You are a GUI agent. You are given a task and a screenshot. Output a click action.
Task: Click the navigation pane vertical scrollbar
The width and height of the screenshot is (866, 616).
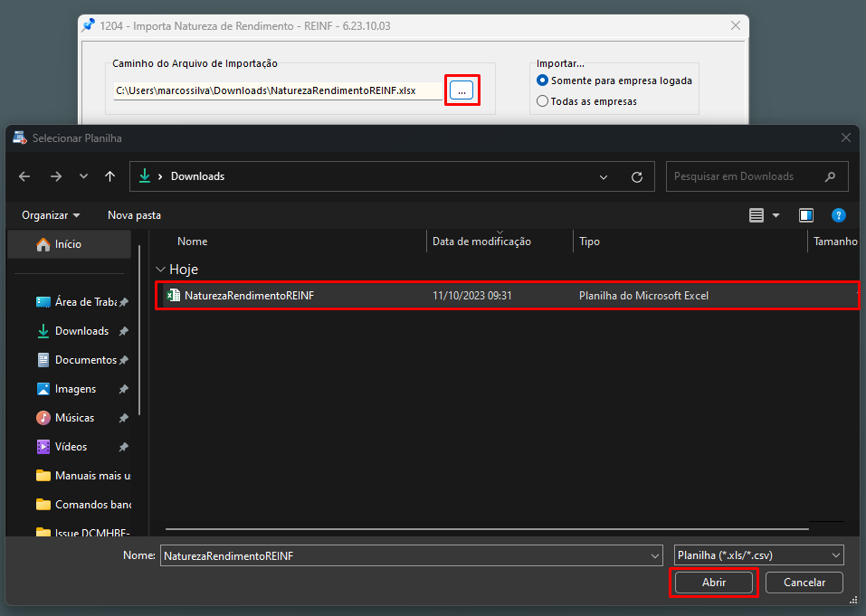point(139,331)
